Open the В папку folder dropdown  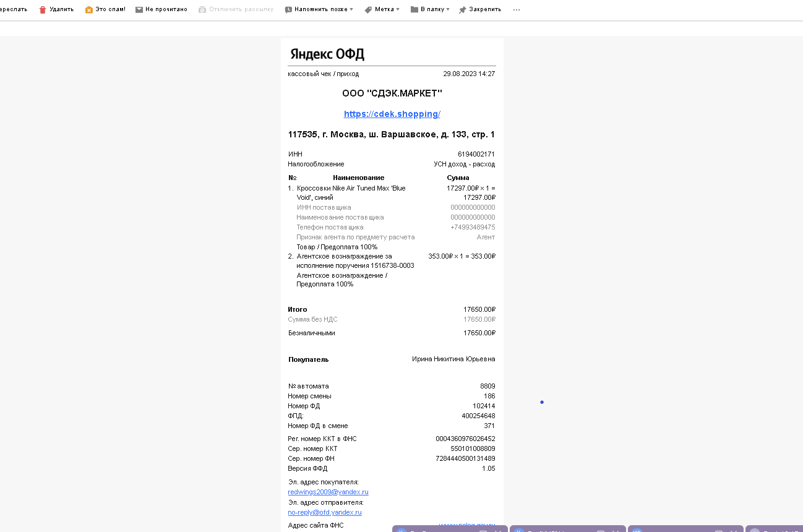tap(430, 9)
